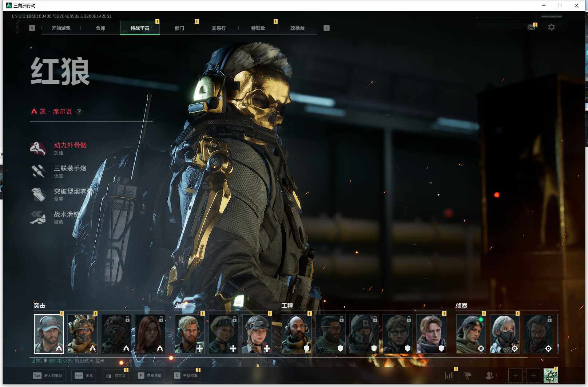Click the question mark beside 凯·席尔瓦
588x387 pixels.
79,112
